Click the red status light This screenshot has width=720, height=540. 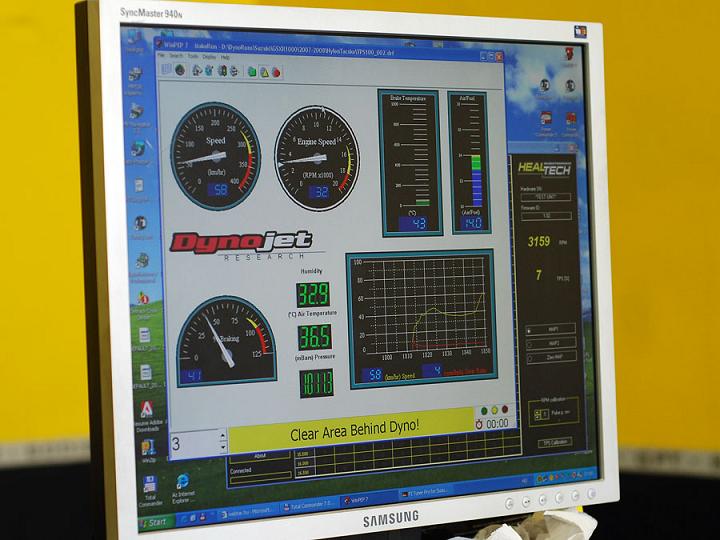coord(505,409)
